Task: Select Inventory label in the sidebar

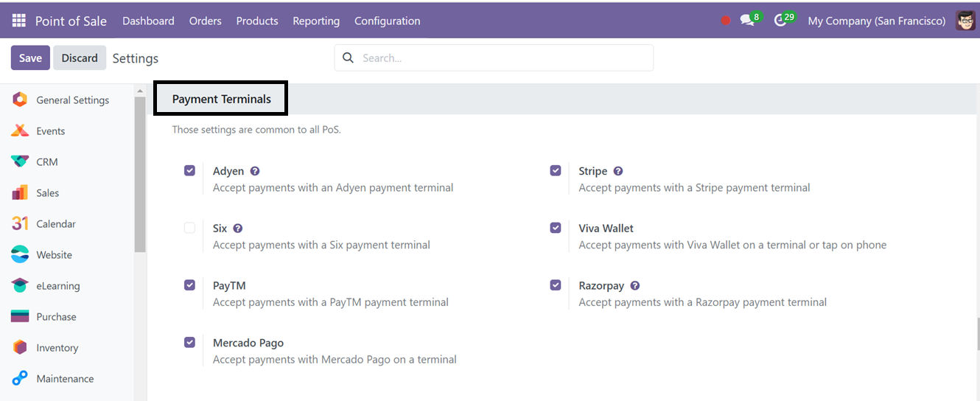Action: [57, 348]
